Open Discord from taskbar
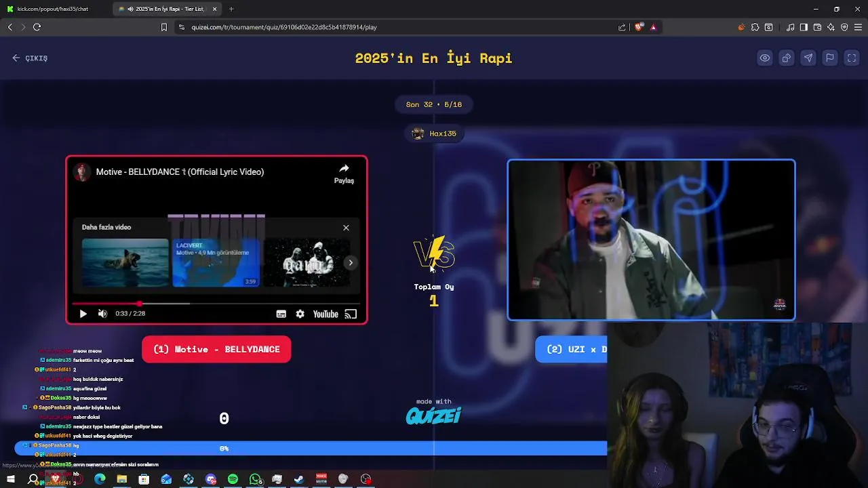Screen dimensions: 868x488 211,479
